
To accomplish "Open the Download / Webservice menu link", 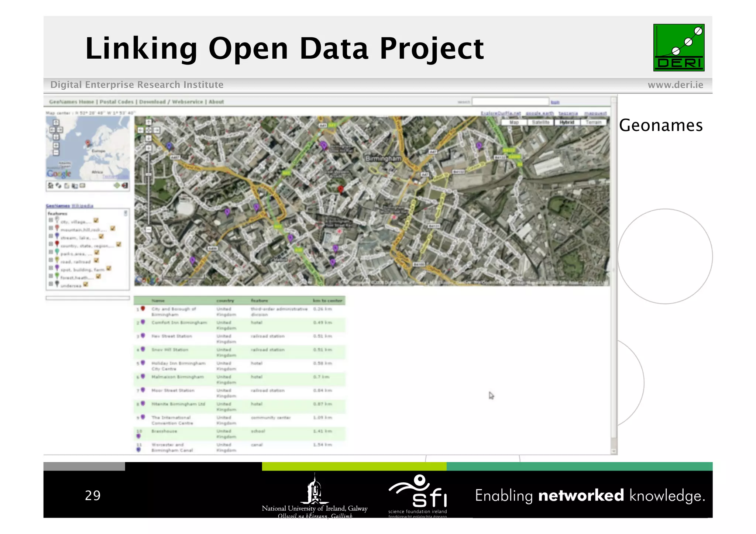I will point(171,102).
